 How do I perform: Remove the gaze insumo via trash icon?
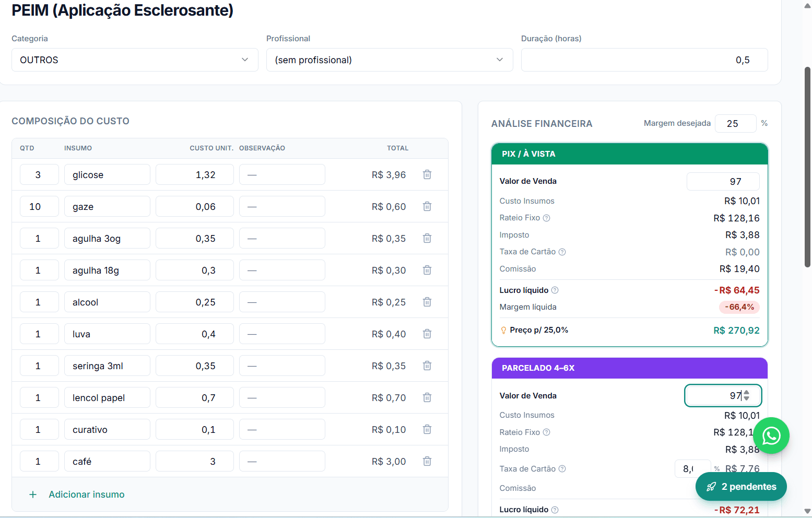[427, 206]
